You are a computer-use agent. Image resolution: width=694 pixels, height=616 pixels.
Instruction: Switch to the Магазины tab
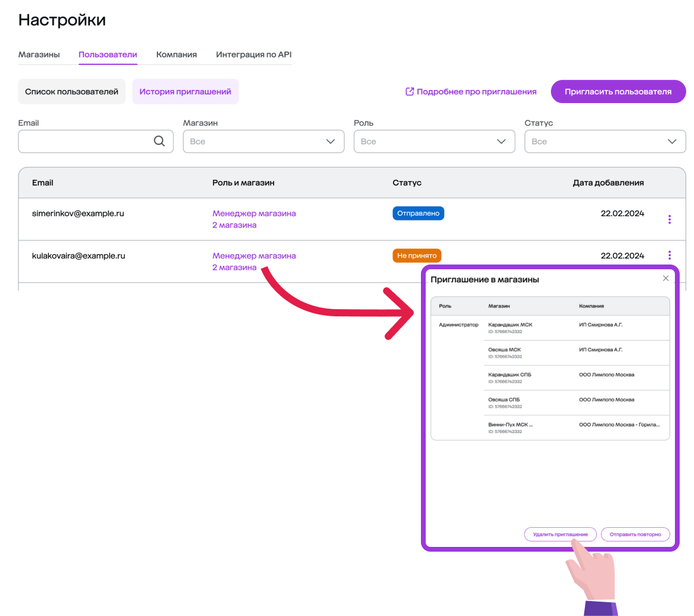pyautogui.click(x=39, y=54)
